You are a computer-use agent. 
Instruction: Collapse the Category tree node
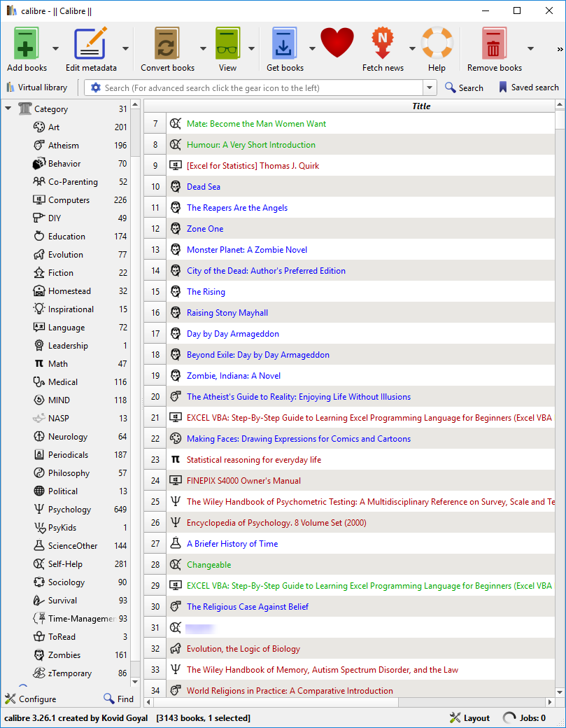click(x=8, y=108)
